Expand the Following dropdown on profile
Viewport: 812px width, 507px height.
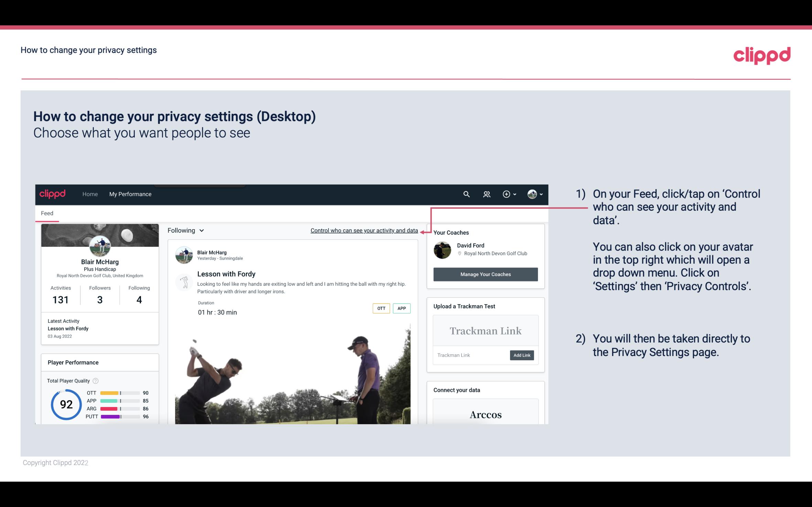[185, 230]
